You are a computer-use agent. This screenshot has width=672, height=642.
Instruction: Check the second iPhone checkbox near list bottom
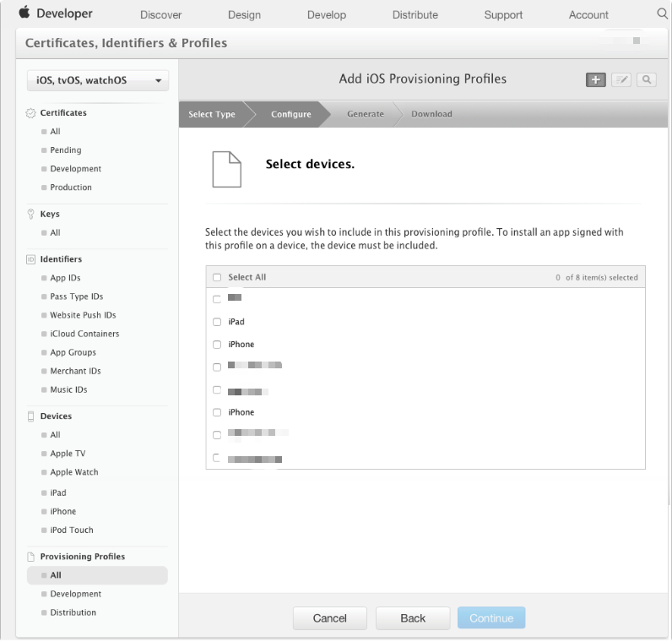(217, 412)
